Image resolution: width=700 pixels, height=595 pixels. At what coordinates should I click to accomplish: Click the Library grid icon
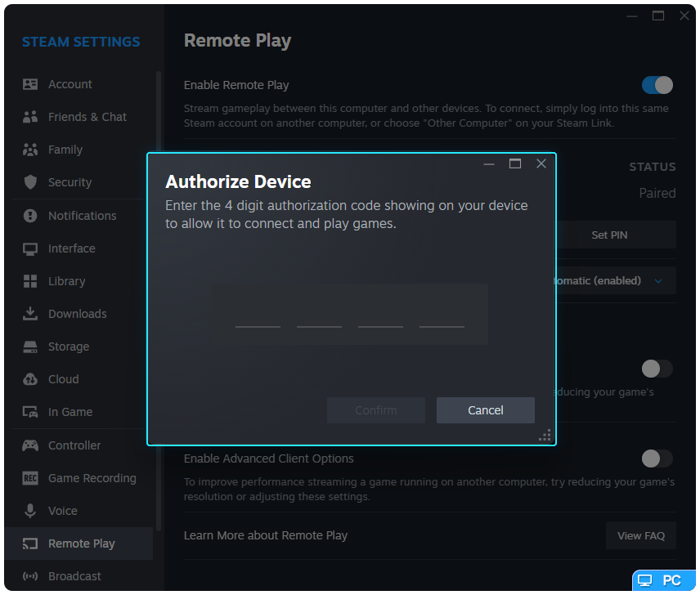(30, 281)
